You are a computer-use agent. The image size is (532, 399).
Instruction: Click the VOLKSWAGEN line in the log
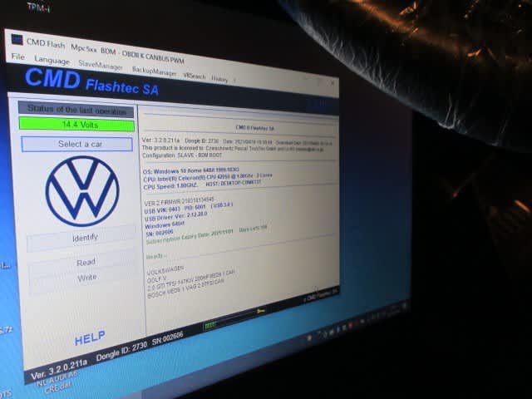coord(165,270)
